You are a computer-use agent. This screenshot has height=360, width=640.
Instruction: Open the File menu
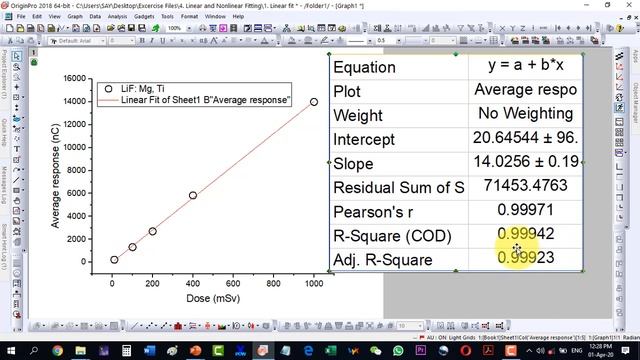coord(21,16)
